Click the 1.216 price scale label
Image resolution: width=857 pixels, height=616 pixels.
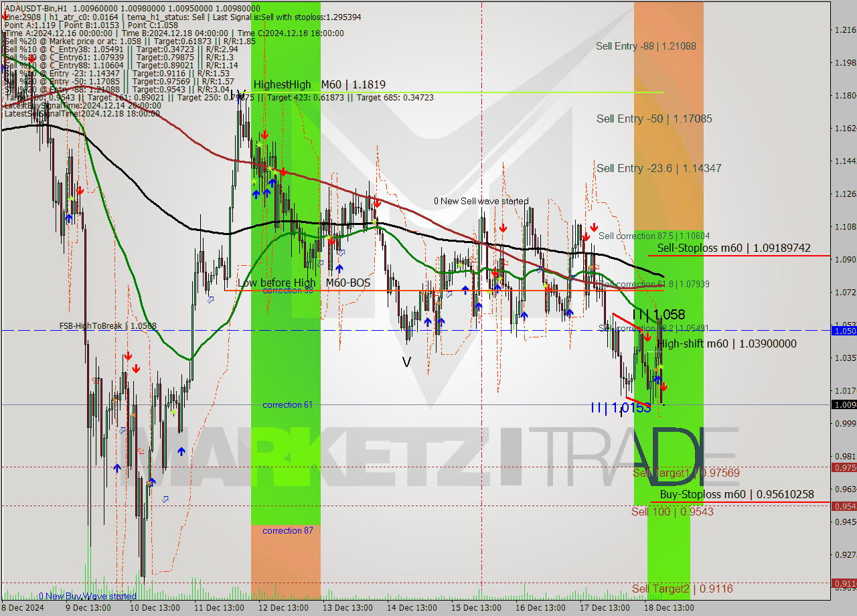pyautogui.click(x=844, y=30)
